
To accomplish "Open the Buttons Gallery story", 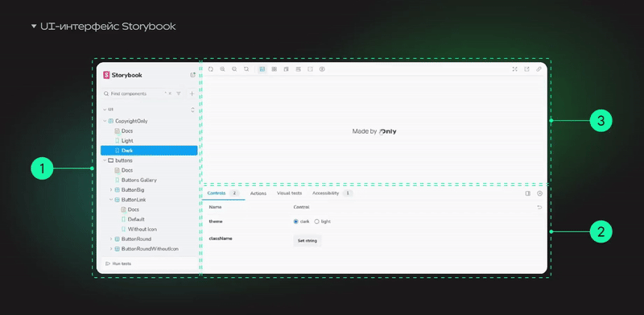I will coord(135,180).
